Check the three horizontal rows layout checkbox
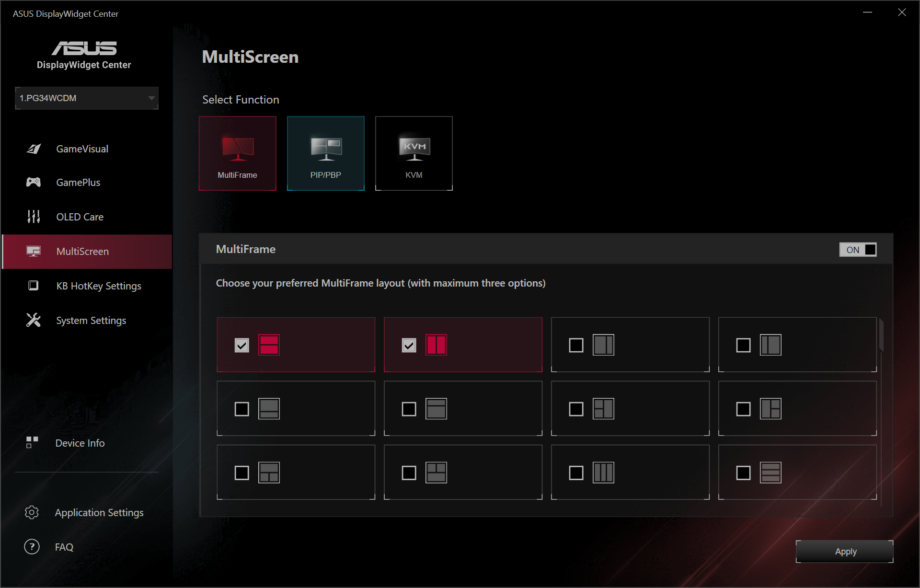The width and height of the screenshot is (920, 588). 743,473
